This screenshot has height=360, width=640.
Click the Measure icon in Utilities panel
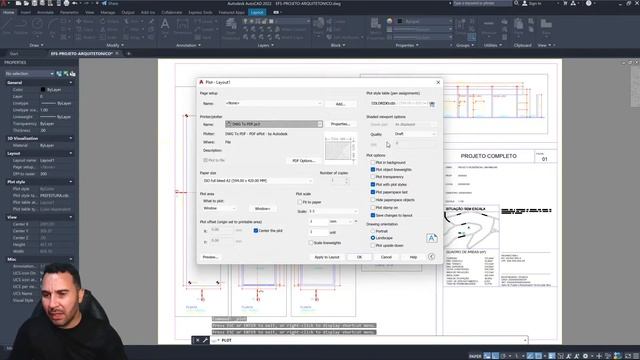489,26
